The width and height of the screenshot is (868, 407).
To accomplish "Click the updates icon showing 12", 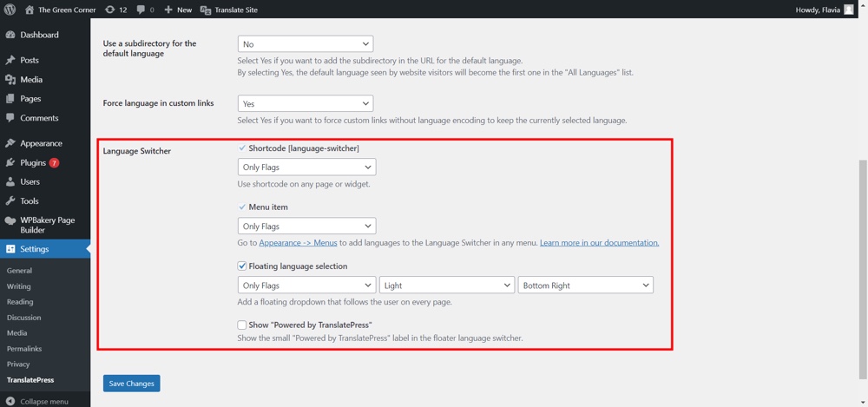I will coord(110,10).
